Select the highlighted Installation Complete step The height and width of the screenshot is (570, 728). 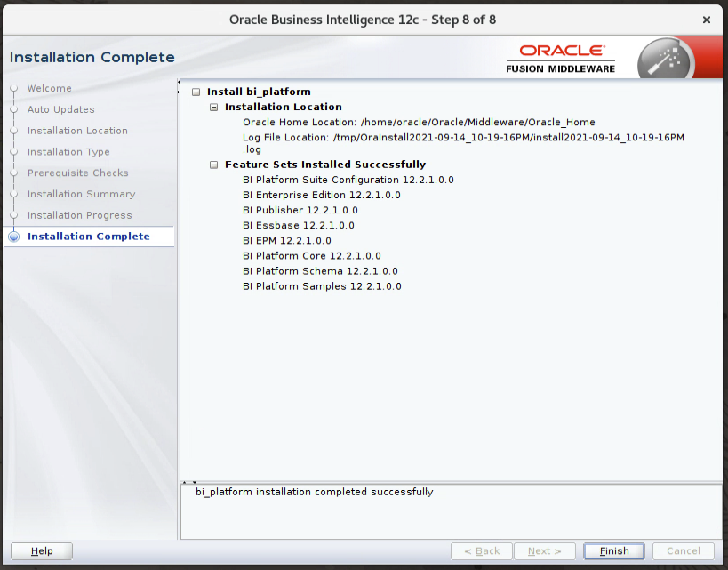(89, 237)
